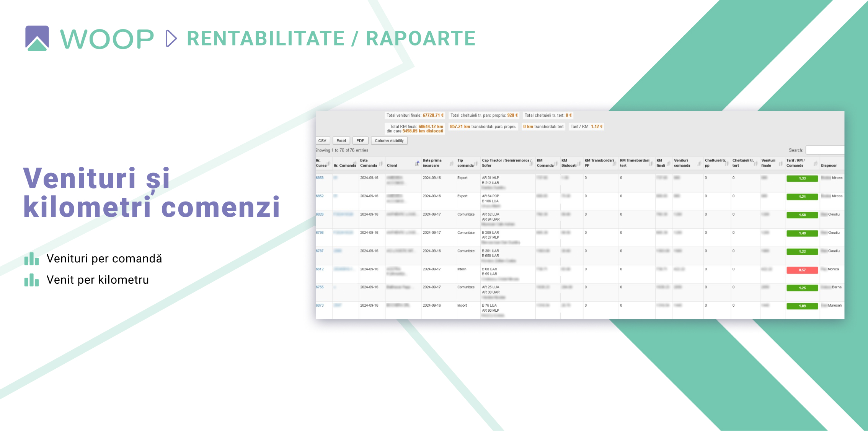Sort by Tip comanda column
The image size is (868, 431).
468,163
